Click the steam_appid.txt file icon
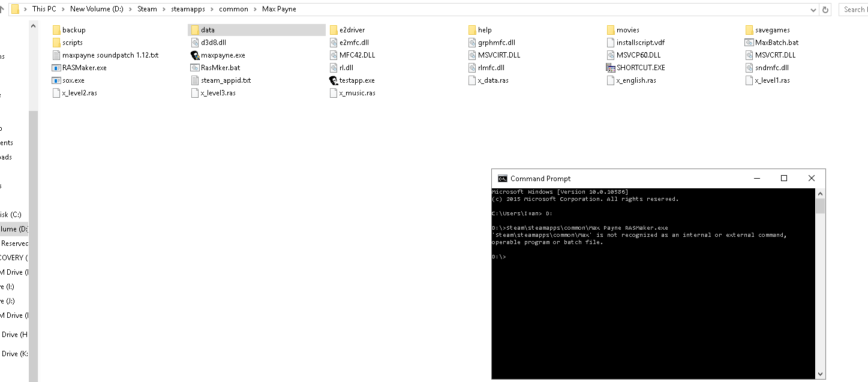 [195, 80]
